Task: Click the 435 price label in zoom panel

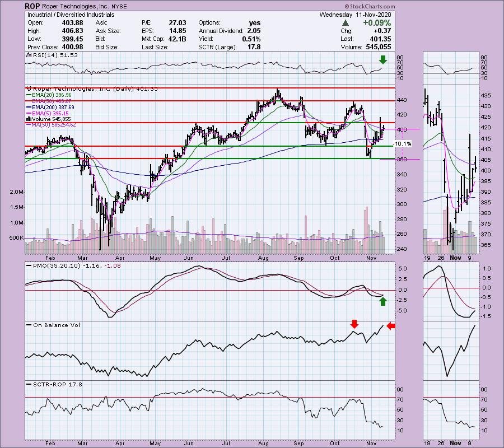Action: pos(486,96)
